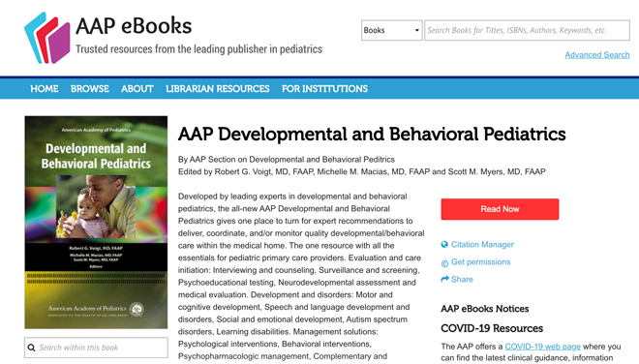
Task: Open Advanced Search link
Action: [x=597, y=54]
